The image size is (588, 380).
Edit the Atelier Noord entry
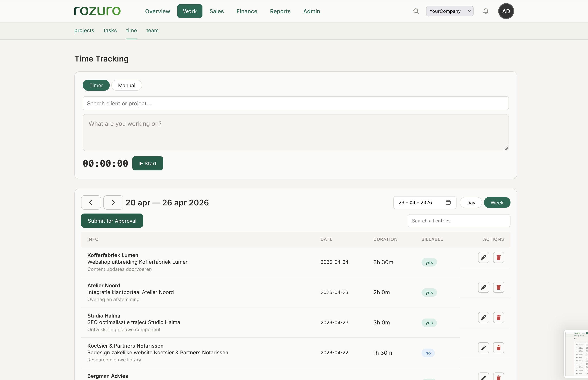pos(483,287)
